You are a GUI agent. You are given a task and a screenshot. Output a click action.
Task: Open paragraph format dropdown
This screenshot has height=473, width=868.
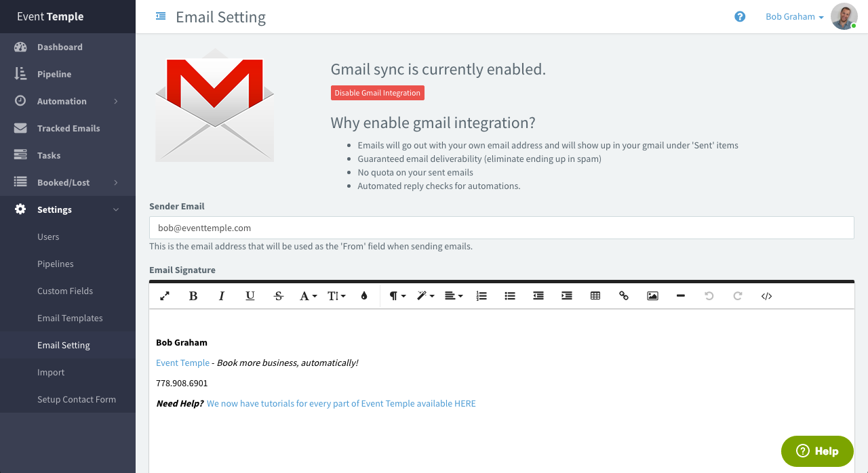point(397,296)
